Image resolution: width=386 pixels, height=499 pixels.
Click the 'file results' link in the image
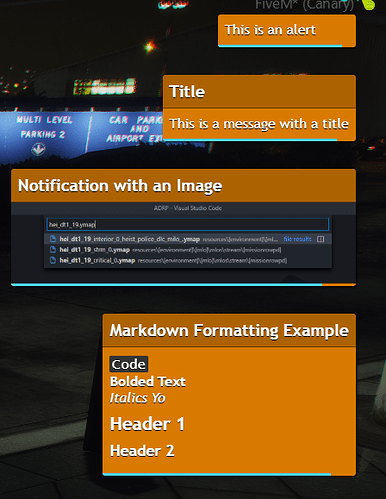coord(297,239)
